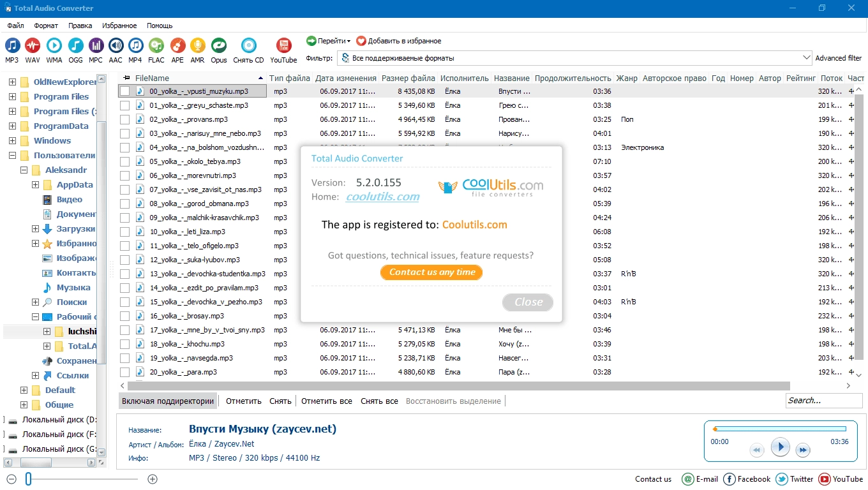Open the Правка menu
This screenshot has height=490, width=868.
80,26
